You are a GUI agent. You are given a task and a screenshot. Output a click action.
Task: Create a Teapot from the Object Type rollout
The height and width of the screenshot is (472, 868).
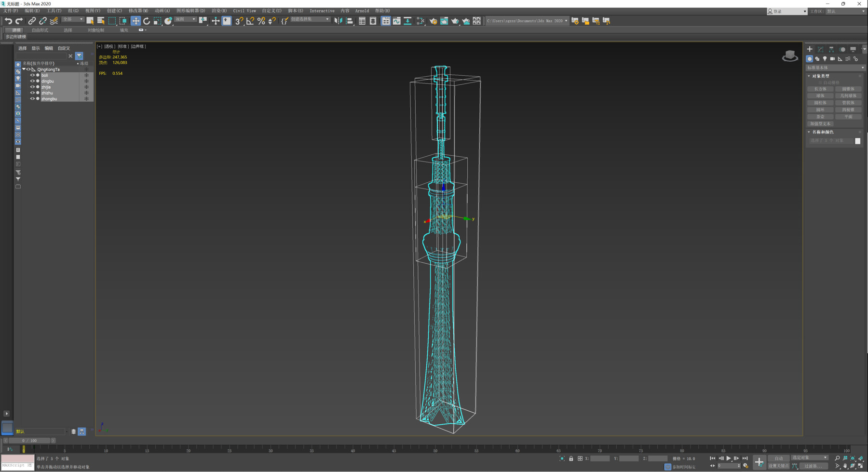pyautogui.click(x=820, y=116)
